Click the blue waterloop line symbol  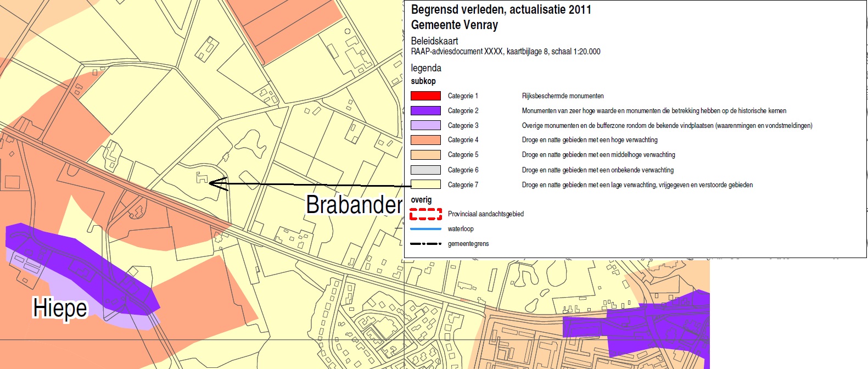[425, 228]
